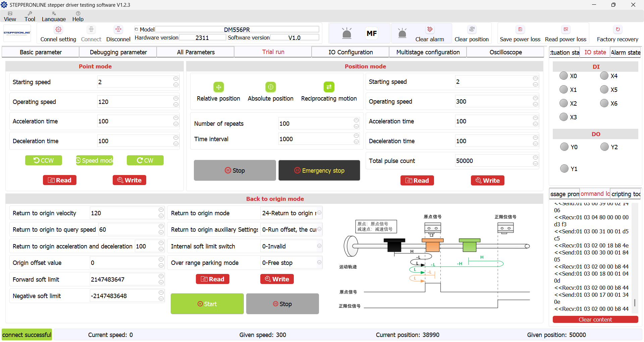Click the Save power loss icon

click(520, 30)
